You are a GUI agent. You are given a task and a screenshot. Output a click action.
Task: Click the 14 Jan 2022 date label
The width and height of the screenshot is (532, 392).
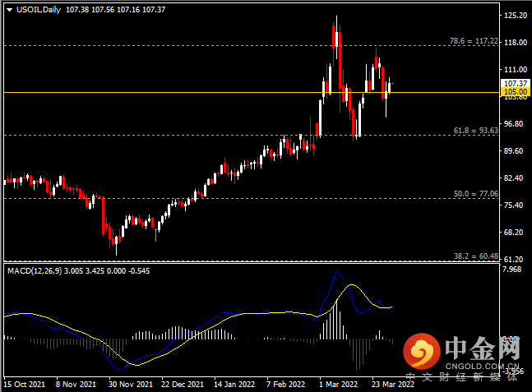point(234,385)
